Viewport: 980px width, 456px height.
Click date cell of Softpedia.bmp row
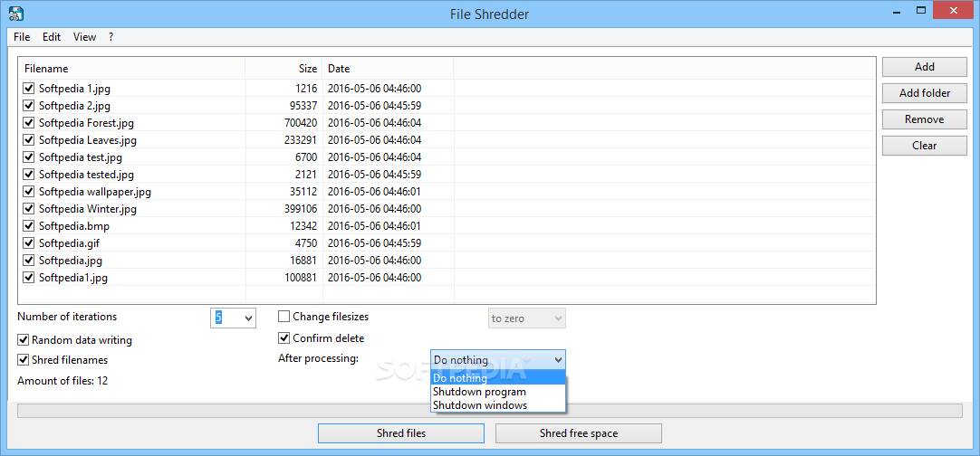coord(374,225)
